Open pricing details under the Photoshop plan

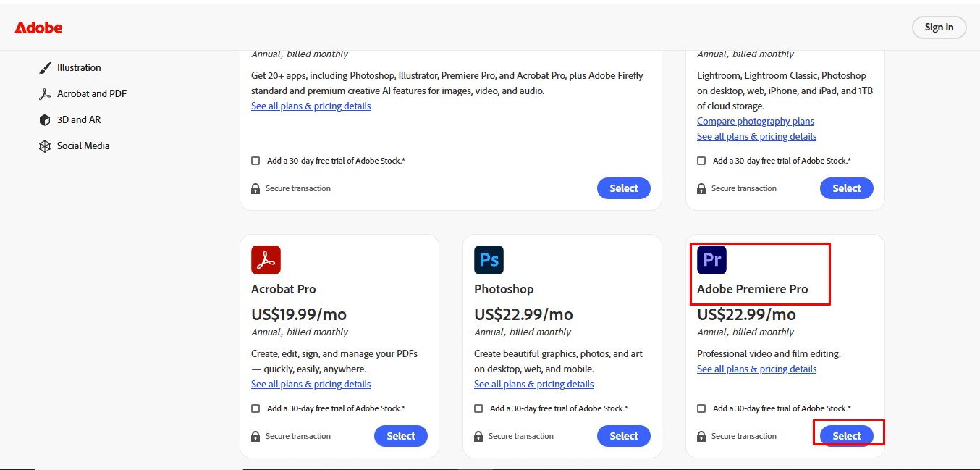click(533, 384)
